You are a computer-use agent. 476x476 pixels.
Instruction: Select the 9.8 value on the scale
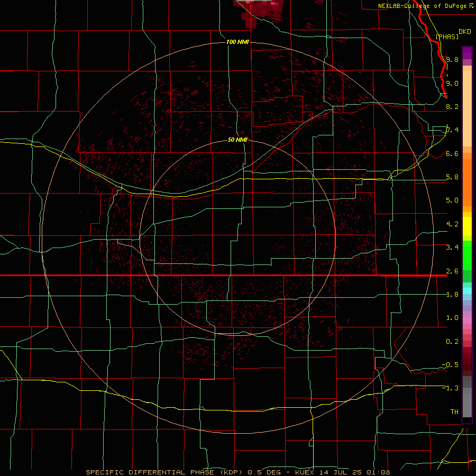point(452,59)
